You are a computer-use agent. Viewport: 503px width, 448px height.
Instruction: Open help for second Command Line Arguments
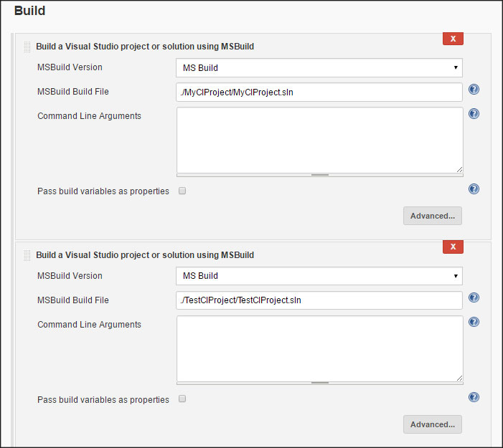click(474, 322)
